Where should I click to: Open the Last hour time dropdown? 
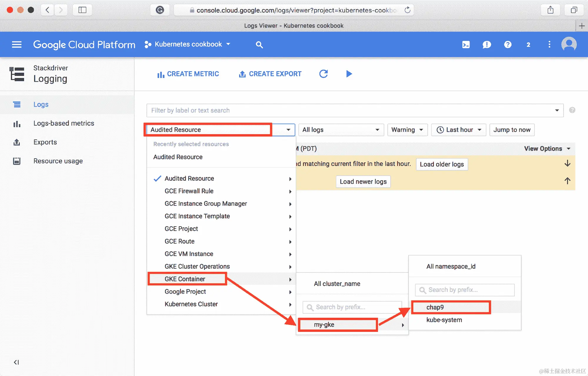click(459, 130)
